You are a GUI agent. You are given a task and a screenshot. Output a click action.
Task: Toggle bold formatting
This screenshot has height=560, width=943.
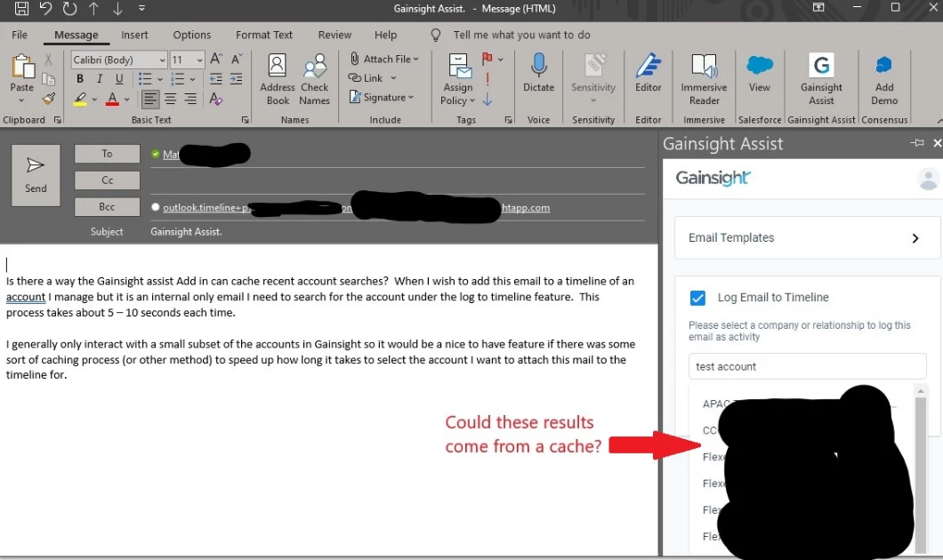coord(79,79)
